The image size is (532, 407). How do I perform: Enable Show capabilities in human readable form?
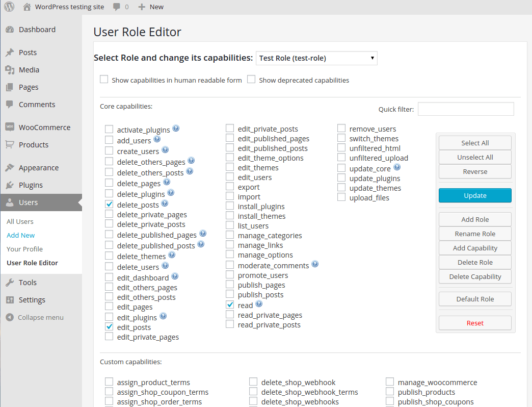pyautogui.click(x=104, y=79)
